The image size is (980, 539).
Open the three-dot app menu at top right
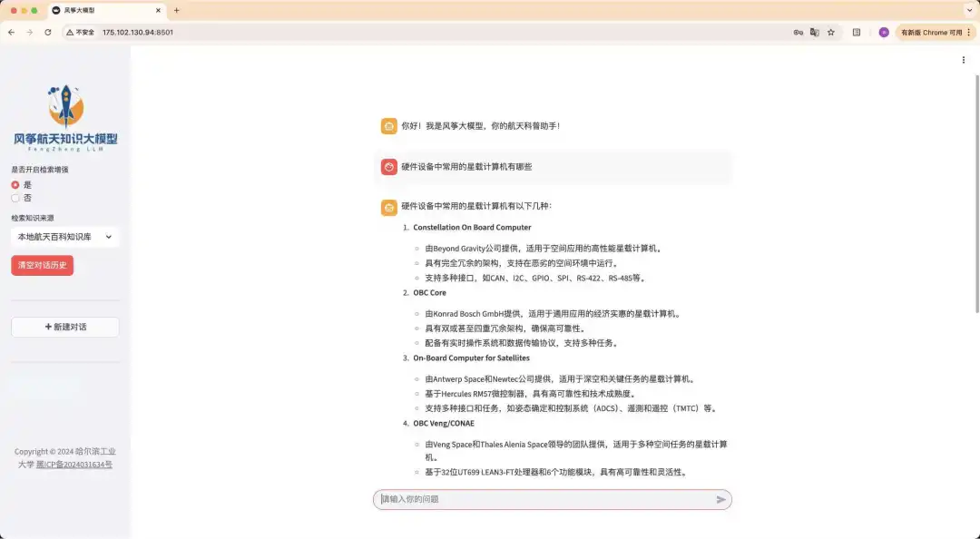pyautogui.click(x=964, y=60)
